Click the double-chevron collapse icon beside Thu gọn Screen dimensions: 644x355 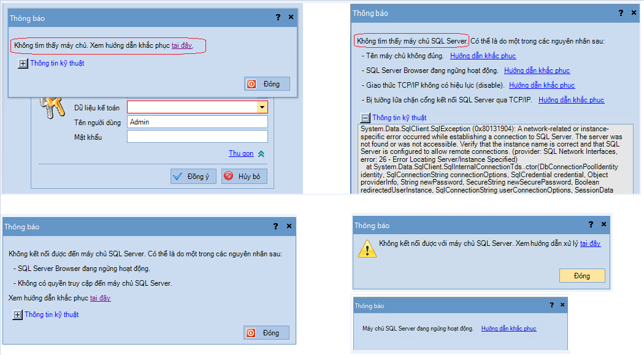pyautogui.click(x=261, y=154)
